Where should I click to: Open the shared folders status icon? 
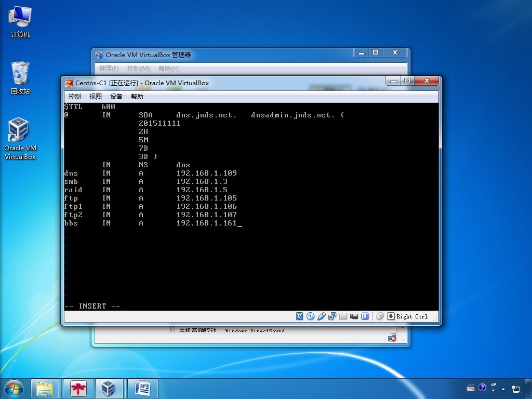pyautogui.click(x=343, y=316)
